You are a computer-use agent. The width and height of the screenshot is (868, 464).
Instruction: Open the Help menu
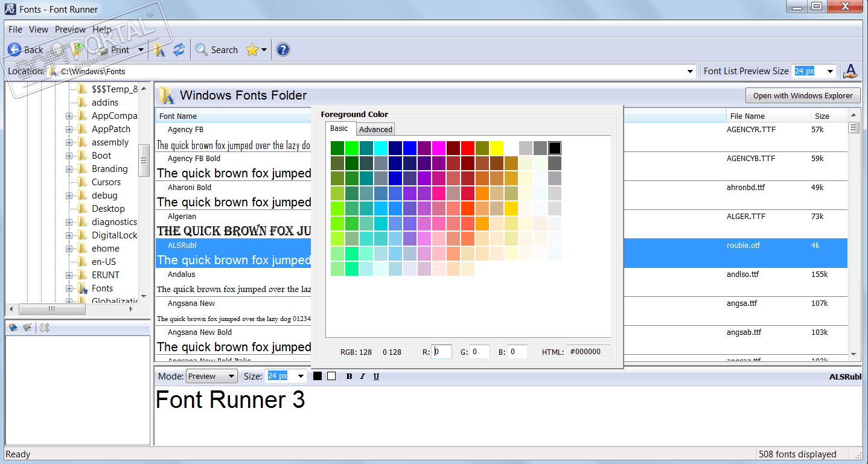point(102,29)
